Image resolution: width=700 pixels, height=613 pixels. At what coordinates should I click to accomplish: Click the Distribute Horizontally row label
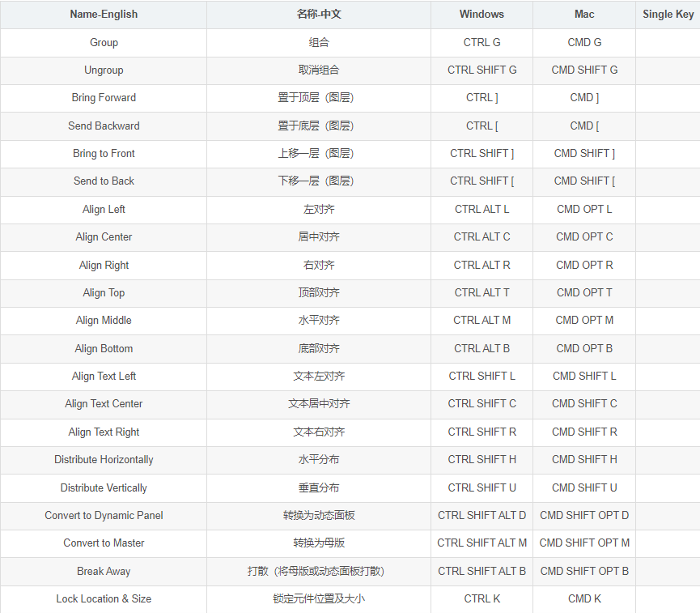pos(104,459)
